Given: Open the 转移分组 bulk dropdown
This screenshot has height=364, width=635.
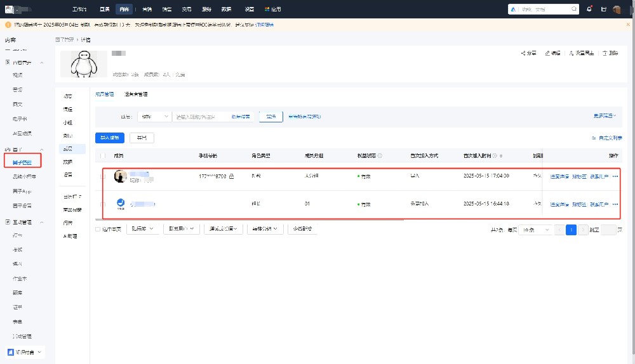Looking at the screenshot, I should [x=265, y=229].
